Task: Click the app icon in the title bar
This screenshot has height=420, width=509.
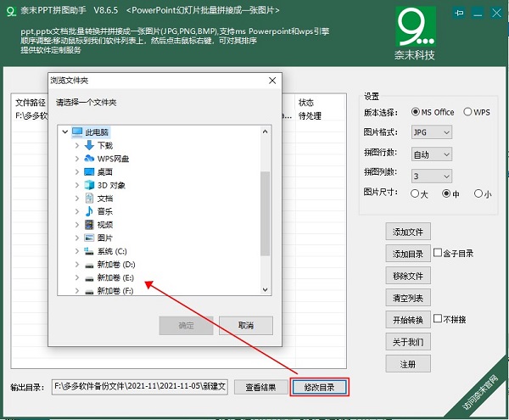Action: [x=11, y=12]
